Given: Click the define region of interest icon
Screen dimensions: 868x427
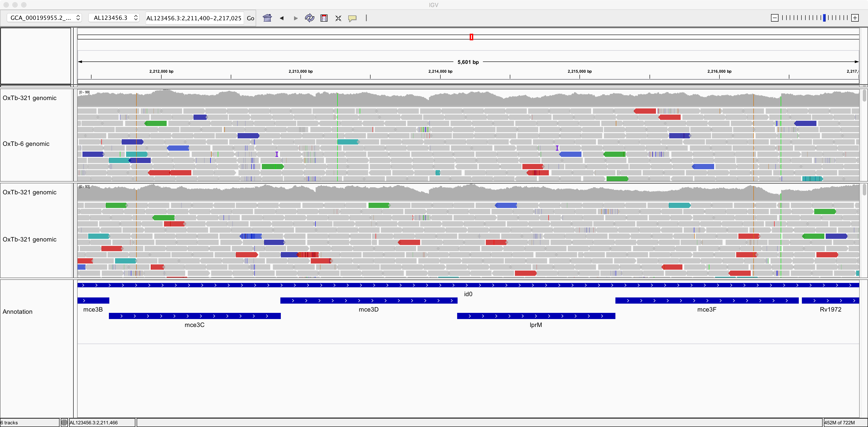Looking at the screenshot, I should pos(324,18).
